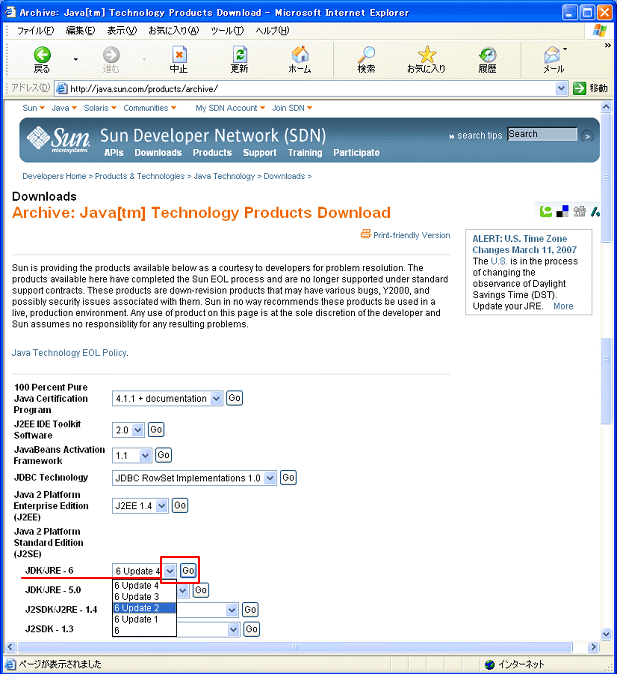Click the green bookmark sharing icon
Viewport: 617px width, 674px height.
(x=546, y=211)
